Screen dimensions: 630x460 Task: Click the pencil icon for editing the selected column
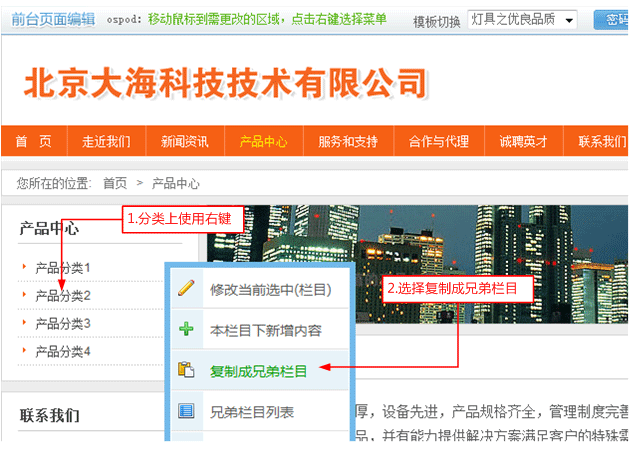coord(186,289)
